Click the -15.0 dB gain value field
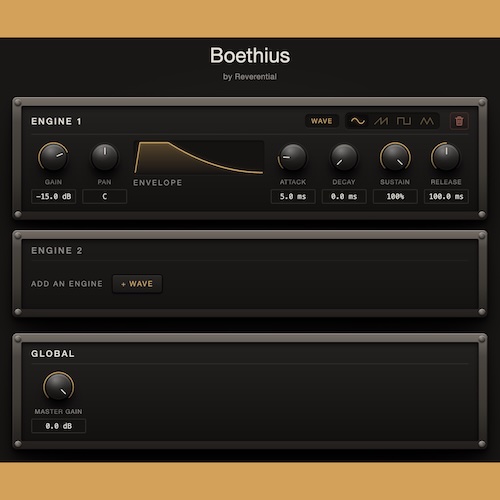This screenshot has height=500, width=500. [53, 196]
